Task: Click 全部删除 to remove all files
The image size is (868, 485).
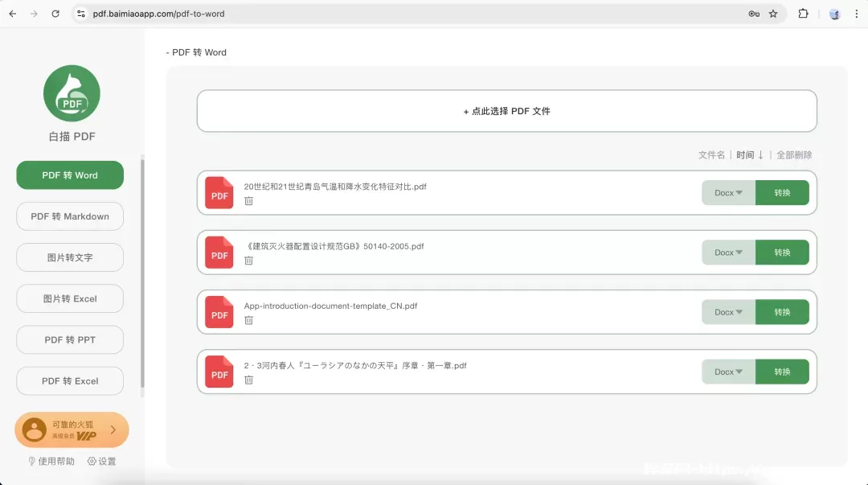Action: [794, 155]
